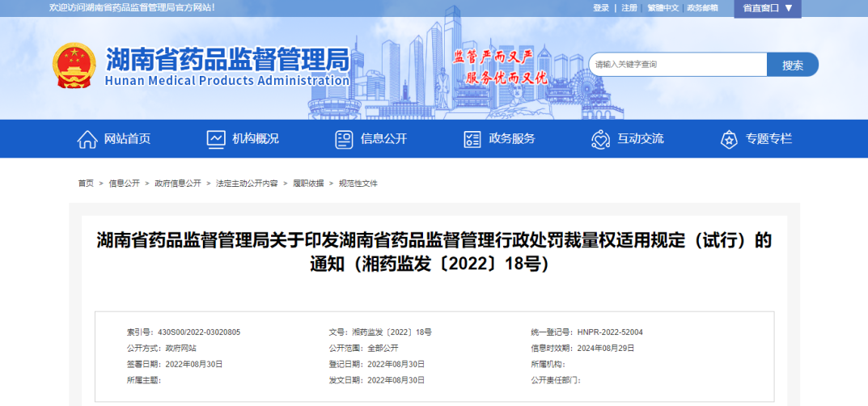The width and height of the screenshot is (868, 406).
Task: Go to 首页 in breadcrumb
Action: [x=86, y=184]
